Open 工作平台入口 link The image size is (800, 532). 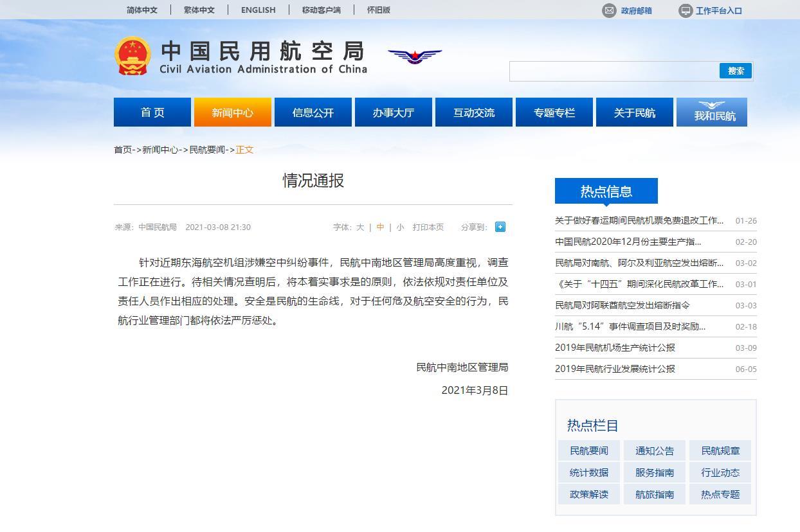coord(719,10)
